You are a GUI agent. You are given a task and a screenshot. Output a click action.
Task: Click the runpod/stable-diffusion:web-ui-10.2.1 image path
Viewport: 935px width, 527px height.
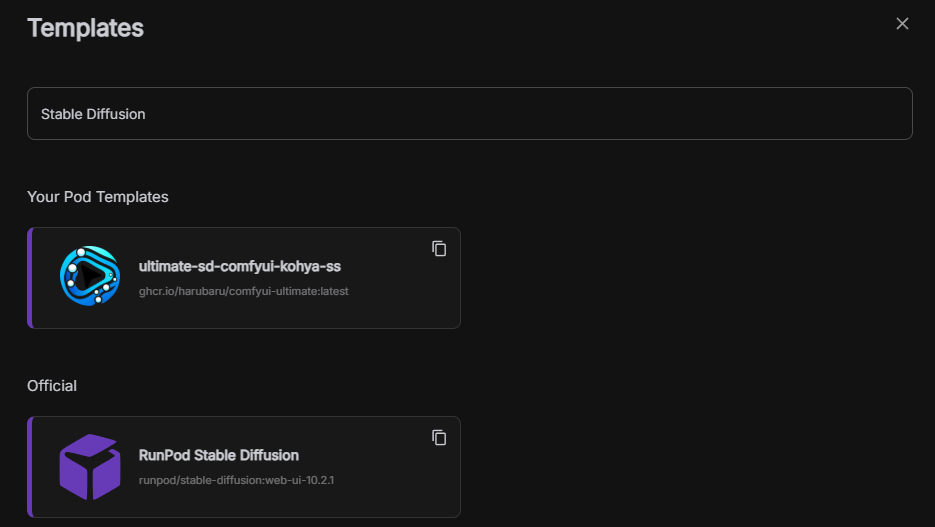click(236, 480)
